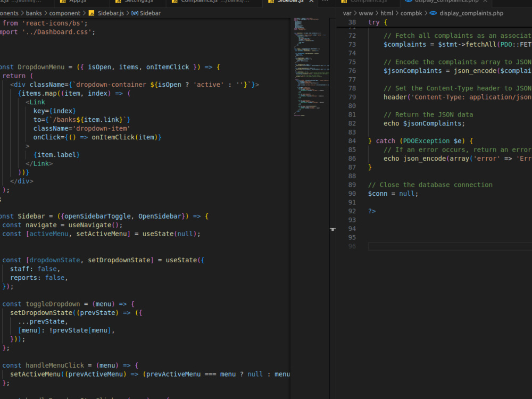Click 'setDropdownState' in useState declaration
Image resolution: width=532 pixels, height=399 pixels.
(x=119, y=260)
